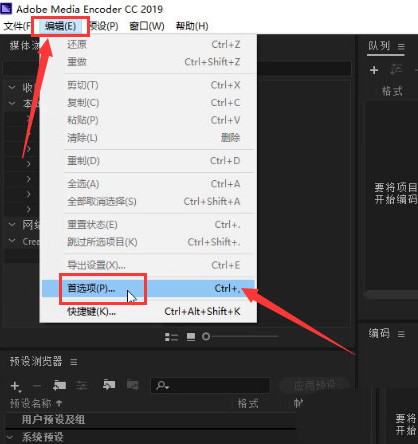The image size is (418, 444).
Task: Collapse the 收藏夹 tree node chevron
Action: [12, 88]
